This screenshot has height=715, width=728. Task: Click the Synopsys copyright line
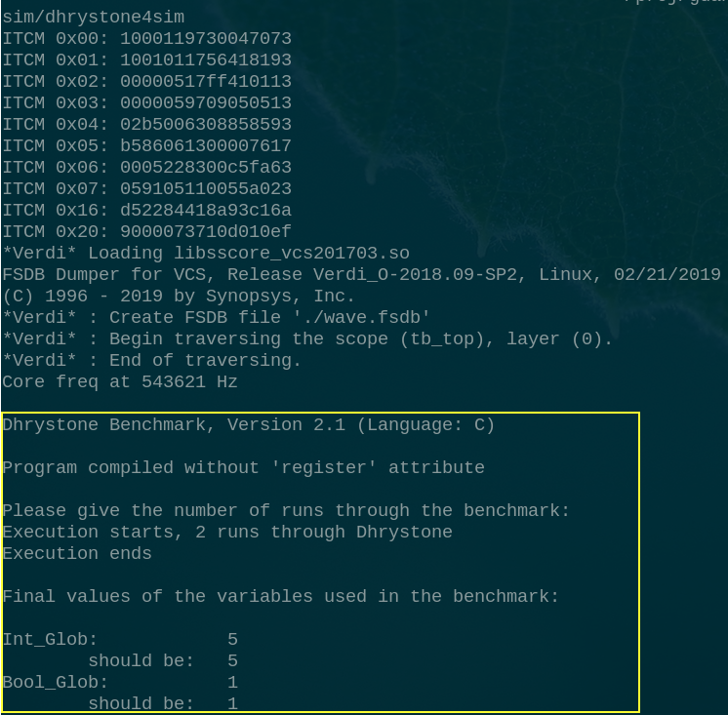point(179,296)
